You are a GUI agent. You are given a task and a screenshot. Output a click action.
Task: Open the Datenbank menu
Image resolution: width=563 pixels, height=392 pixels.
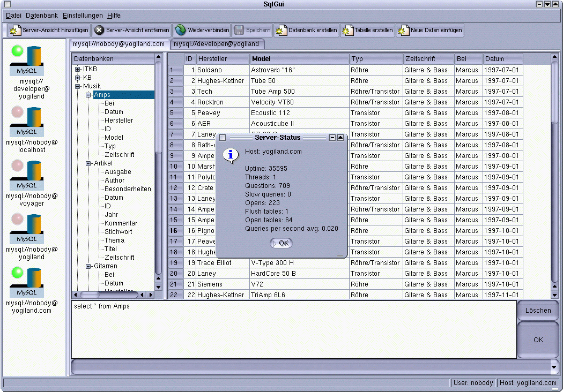click(42, 16)
